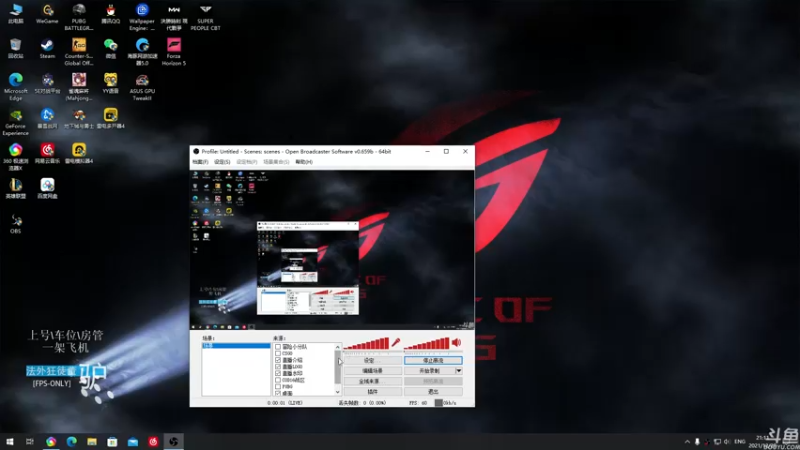
Task: Open the Steam desktop shortcut
Action: 47,49
